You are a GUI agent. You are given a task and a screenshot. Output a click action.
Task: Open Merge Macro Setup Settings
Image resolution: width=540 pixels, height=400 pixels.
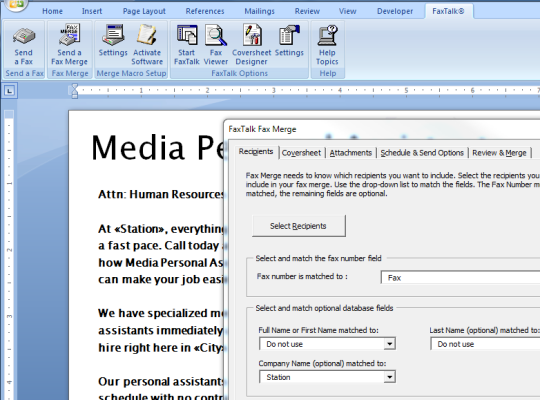[x=113, y=41]
